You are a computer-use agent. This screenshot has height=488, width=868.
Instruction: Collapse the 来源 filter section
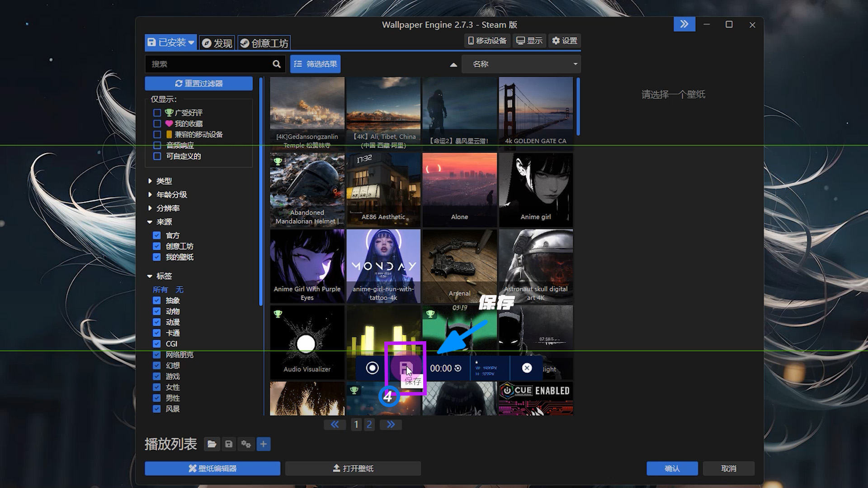160,222
